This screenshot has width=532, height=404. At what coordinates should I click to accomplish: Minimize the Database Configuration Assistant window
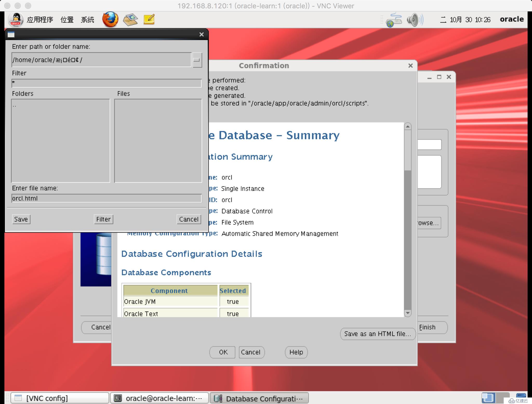(429, 77)
